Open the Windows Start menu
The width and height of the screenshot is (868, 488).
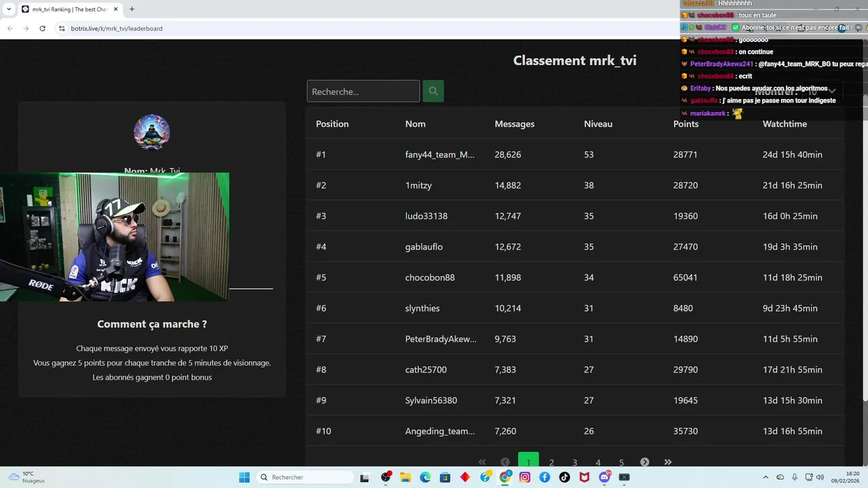[x=244, y=477]
